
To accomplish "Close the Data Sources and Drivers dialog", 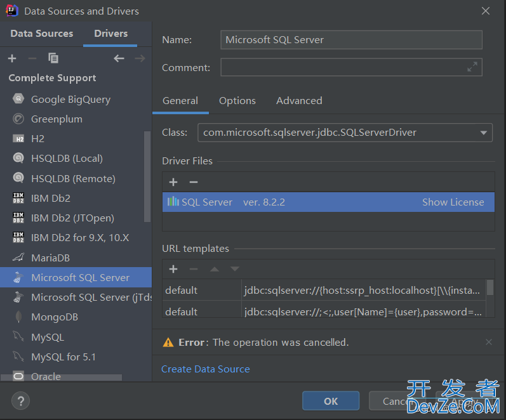I will [485, 11].
